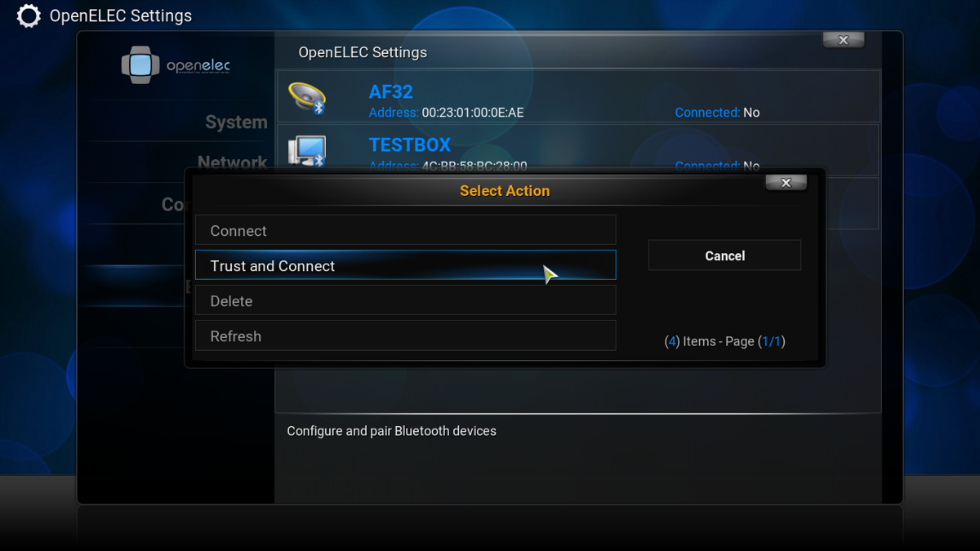Choose Delete from the action list
The height and width of the screenshot is (551, 980).
coord(405,300)
